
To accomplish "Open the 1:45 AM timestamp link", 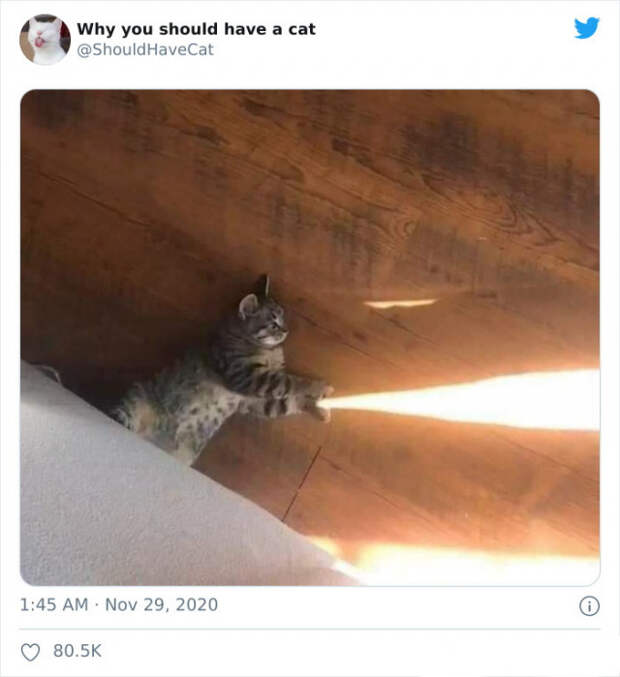I will (54, 604).
